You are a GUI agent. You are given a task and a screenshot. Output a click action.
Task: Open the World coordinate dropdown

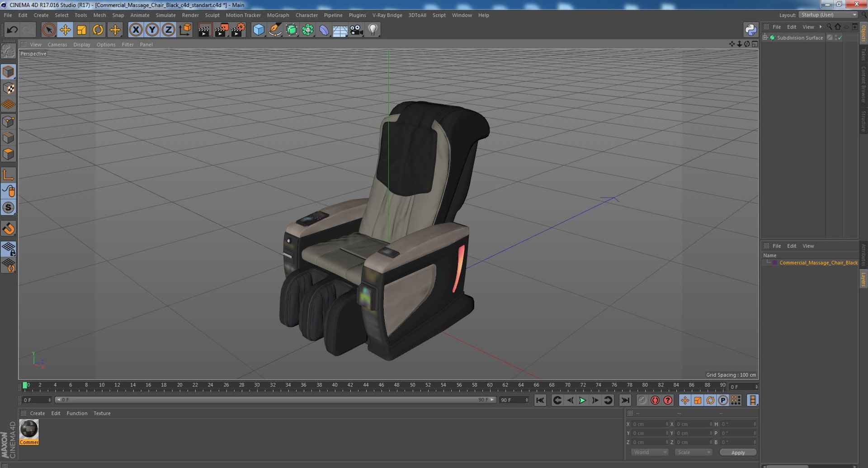650,452
